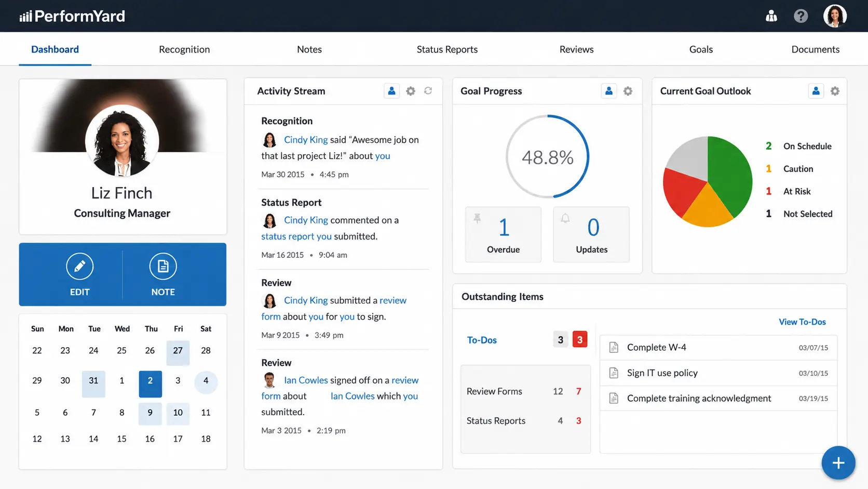The width and height of the screenshot is (868, 489).
Task: Open Current Goal Outlook gear settings
Action: [835, 91]
